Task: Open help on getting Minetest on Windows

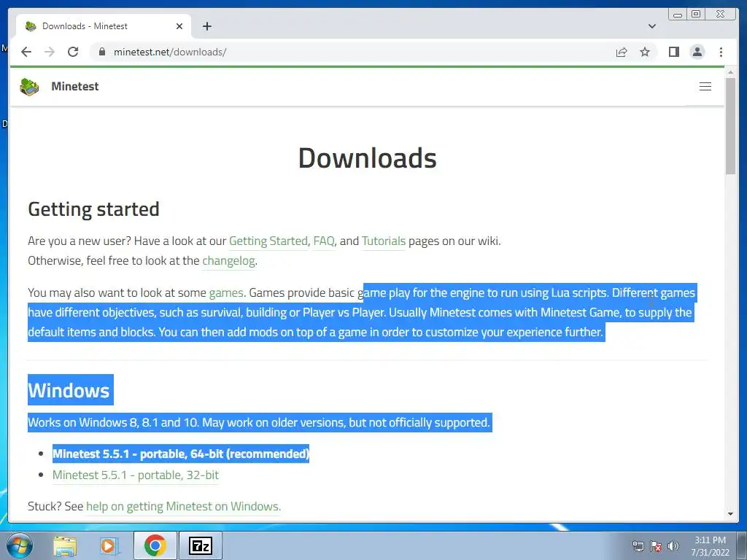Action: [183, 507]
